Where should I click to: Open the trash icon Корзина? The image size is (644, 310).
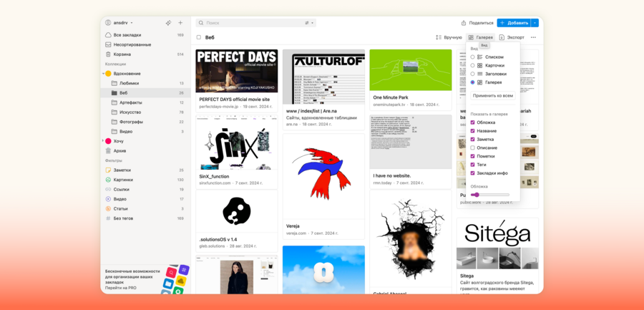[x=108, y=54]
